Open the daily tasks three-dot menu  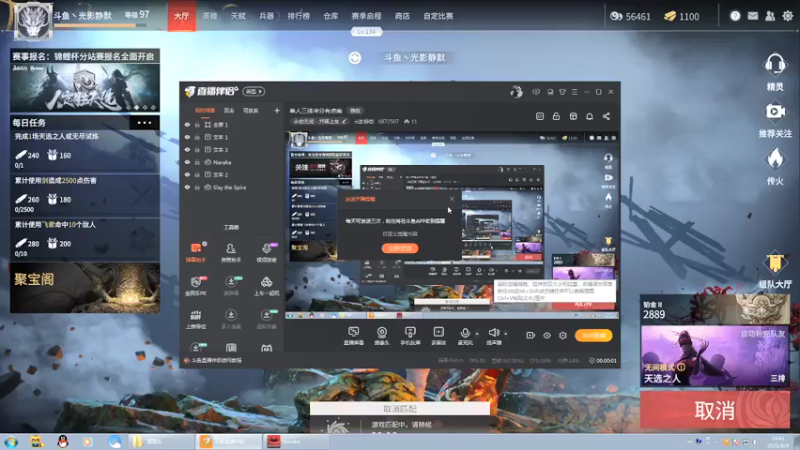click(144, 122)
